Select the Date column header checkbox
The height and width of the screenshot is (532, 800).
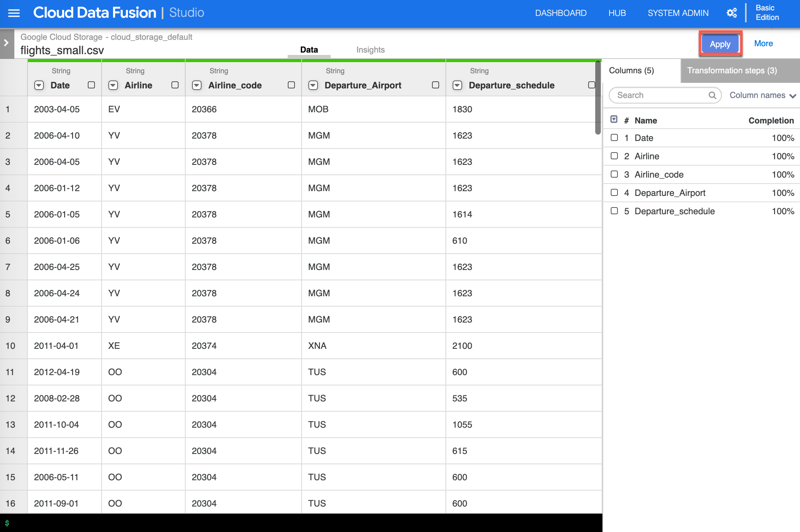(x=91, y=85)
